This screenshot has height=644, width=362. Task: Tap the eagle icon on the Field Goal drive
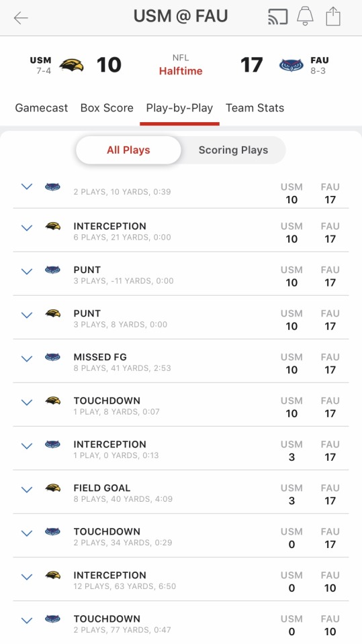point(52,488)
